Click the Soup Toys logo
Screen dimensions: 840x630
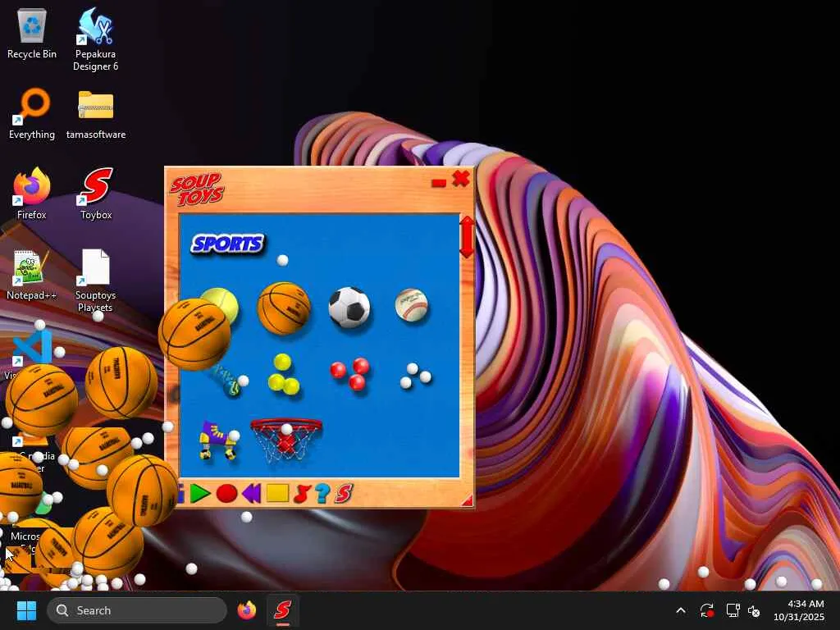pyautogui.click(x=197, y=189)
